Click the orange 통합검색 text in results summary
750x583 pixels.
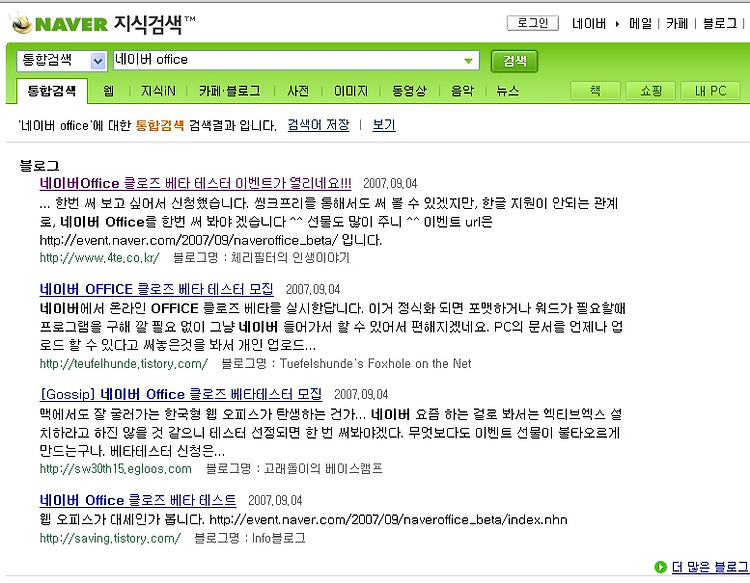160,126
